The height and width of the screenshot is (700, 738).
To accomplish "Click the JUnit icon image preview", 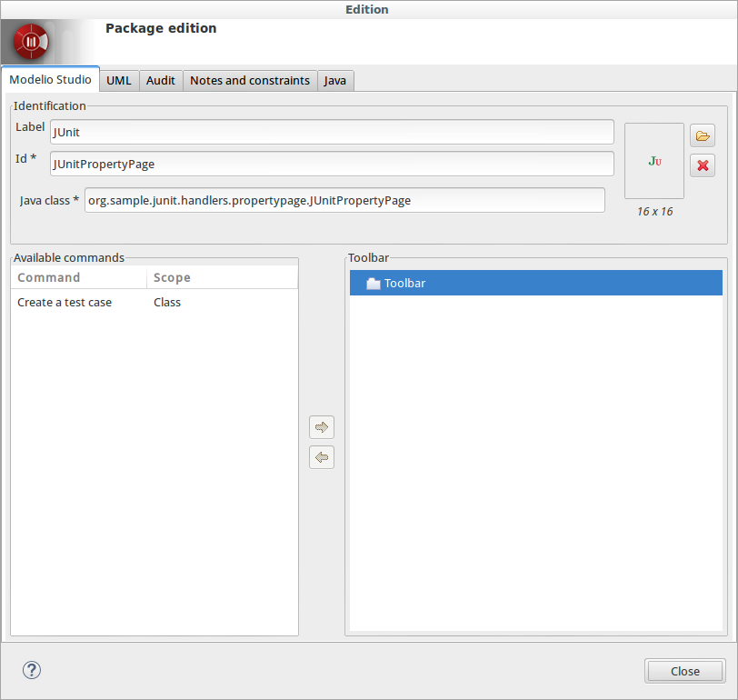I will click(654, 161).
